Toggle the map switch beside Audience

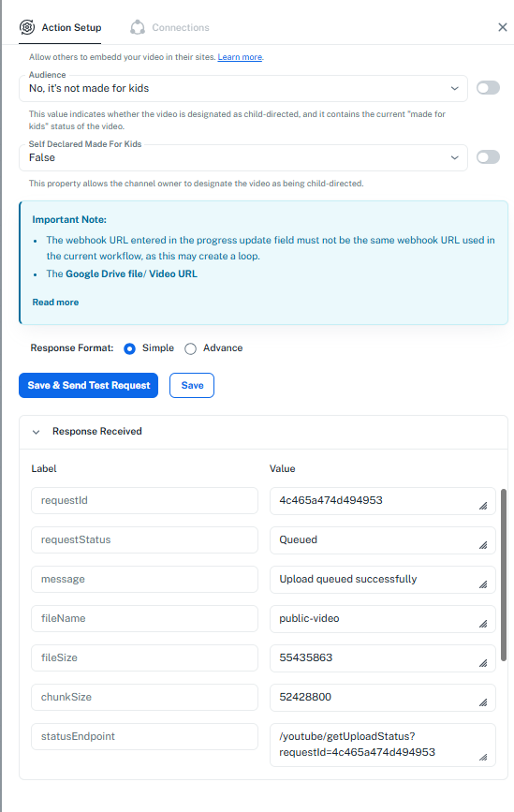[488, 88]
